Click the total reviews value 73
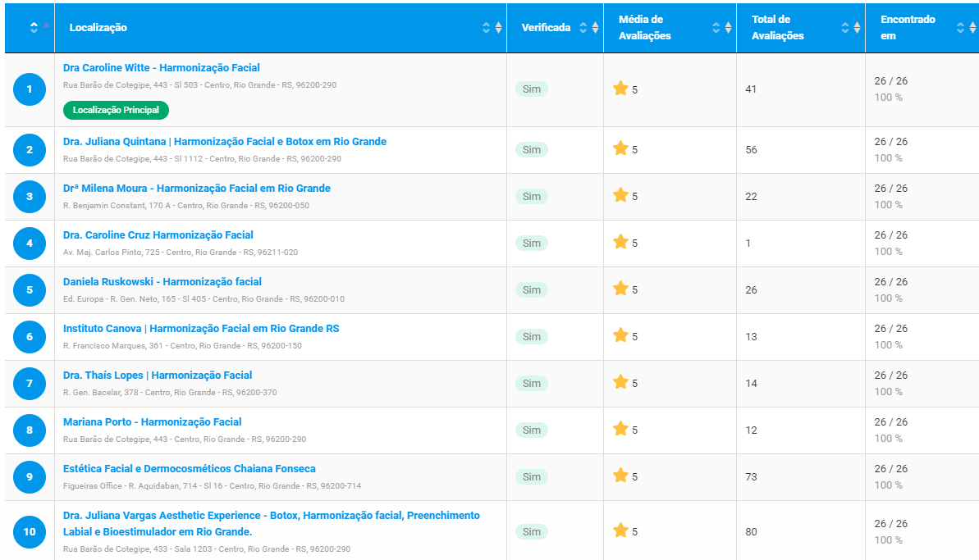The height and width of the screenshot is (560, 979). point(751,477)
